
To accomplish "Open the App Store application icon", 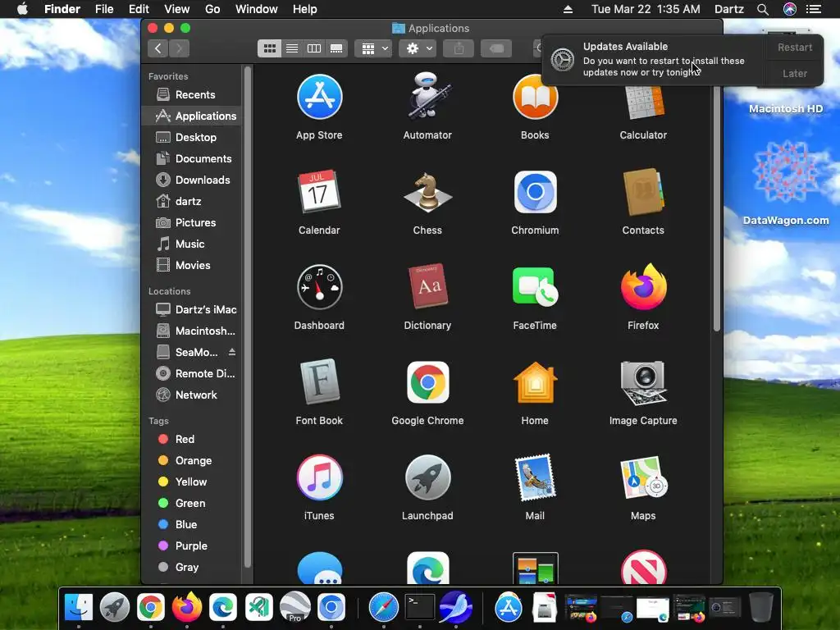I will pyautogui.click(x=319, y=97).
